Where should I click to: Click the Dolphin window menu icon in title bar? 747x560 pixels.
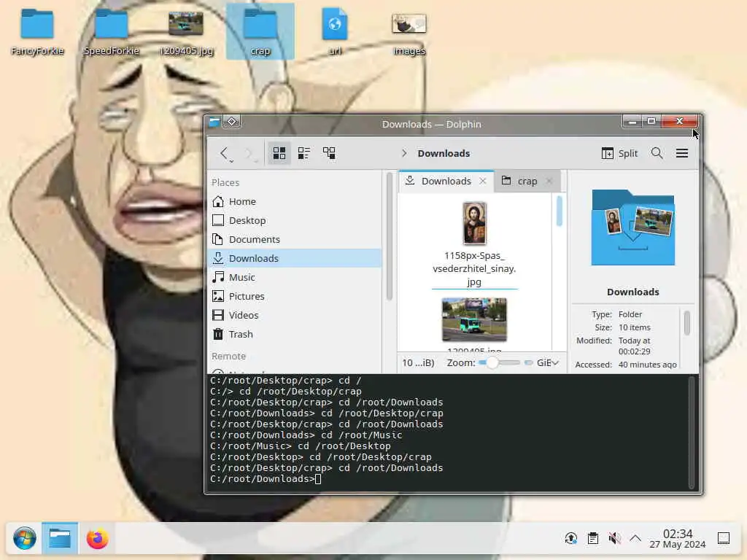tap(214, 122)
